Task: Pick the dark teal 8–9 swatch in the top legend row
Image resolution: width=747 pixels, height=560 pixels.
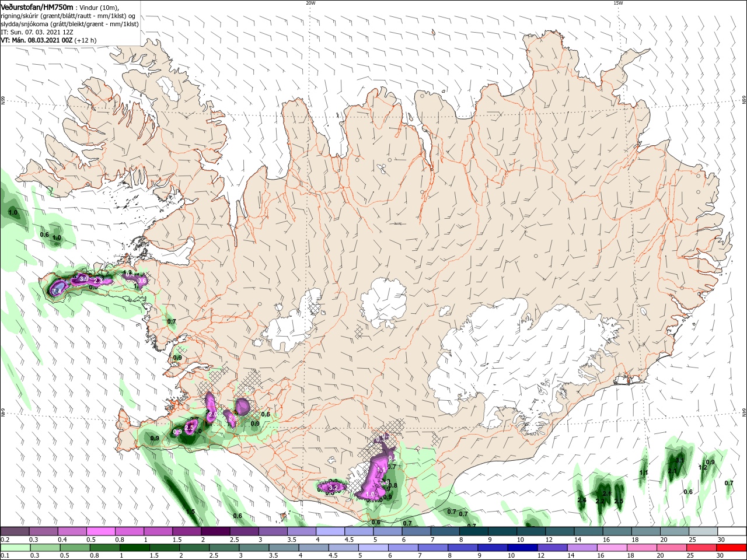Action: click(474, 531)
